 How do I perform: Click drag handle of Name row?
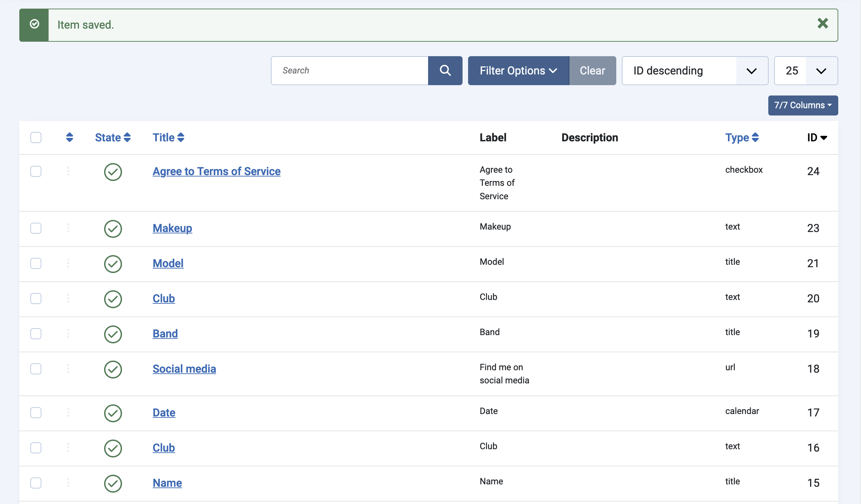tap(68, 483)
